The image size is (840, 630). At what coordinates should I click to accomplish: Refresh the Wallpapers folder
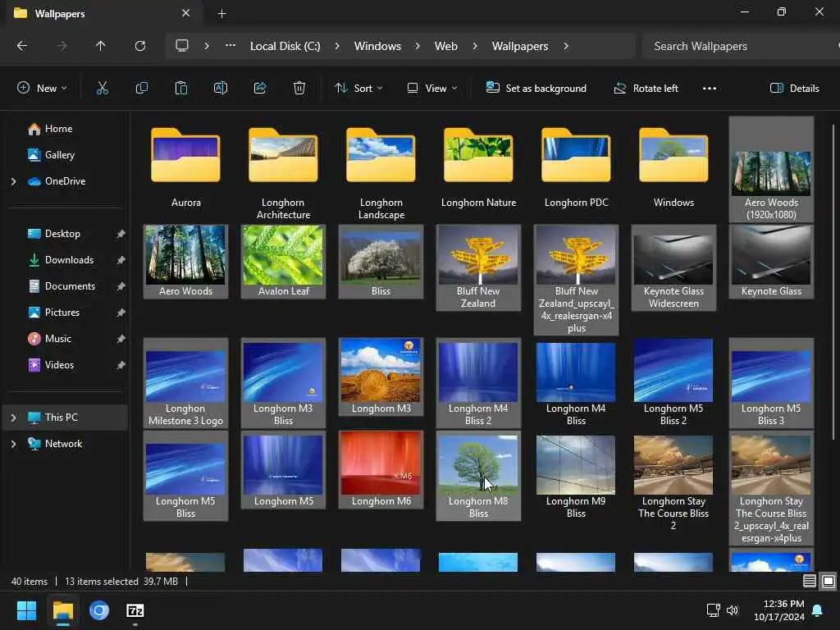(x=139, y=46)
